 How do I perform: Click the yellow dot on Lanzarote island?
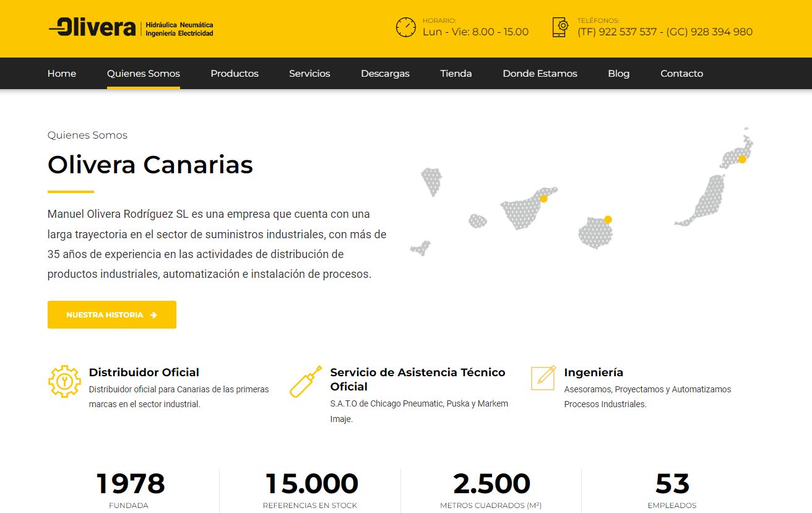click(x=742, y=160)
